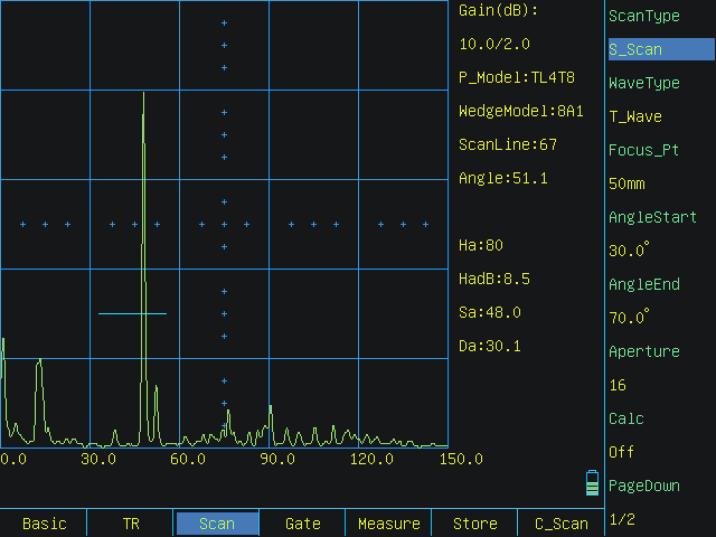Open the Basic tab

(x=44, y=524)
